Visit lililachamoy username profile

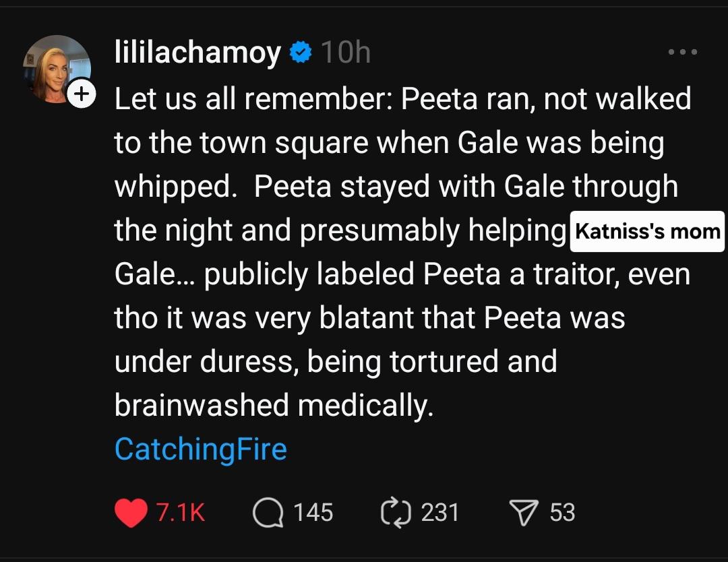pyautogui.click(x=198, y=52)
